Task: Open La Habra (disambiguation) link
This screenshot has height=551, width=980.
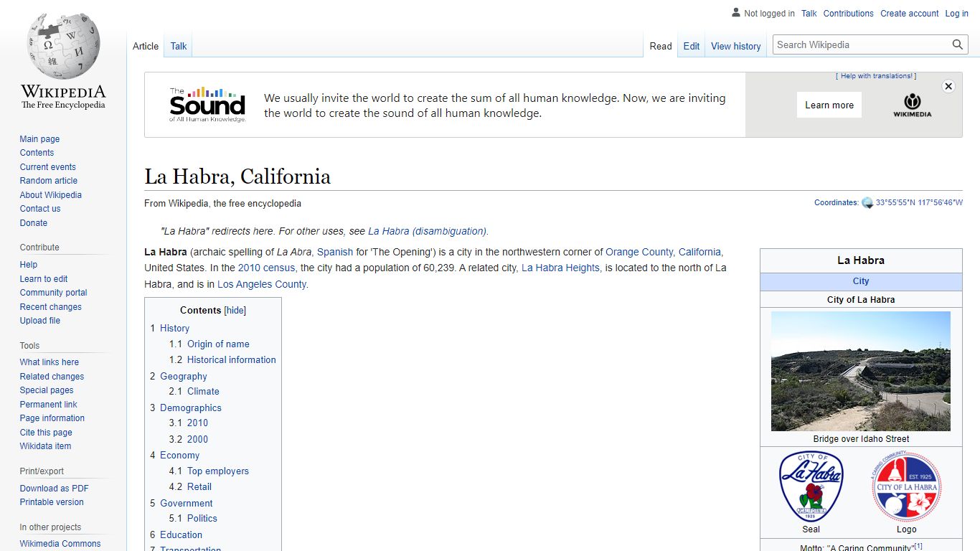Action: (427, 231)
